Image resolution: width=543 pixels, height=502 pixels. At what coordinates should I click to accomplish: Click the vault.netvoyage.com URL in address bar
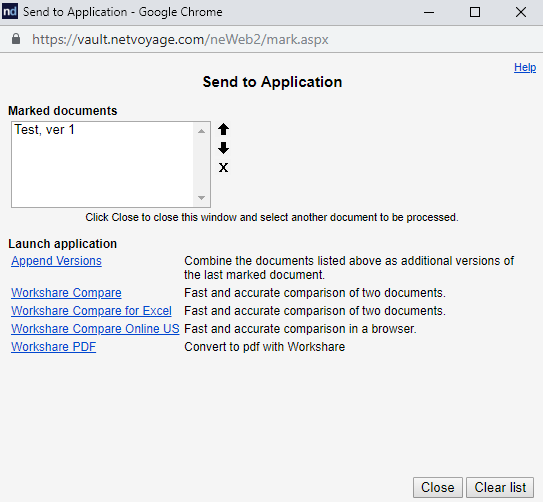coord(180,39)
